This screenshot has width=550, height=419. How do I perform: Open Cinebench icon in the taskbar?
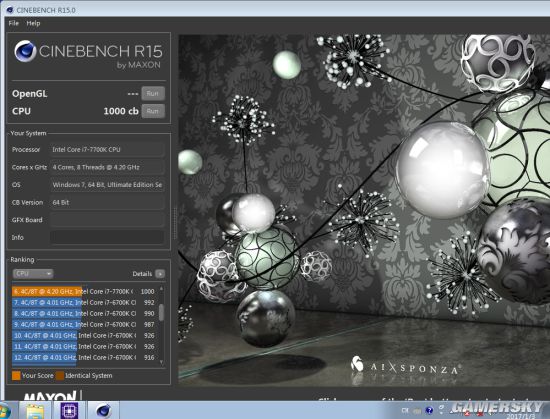click(x=104, y=410)
